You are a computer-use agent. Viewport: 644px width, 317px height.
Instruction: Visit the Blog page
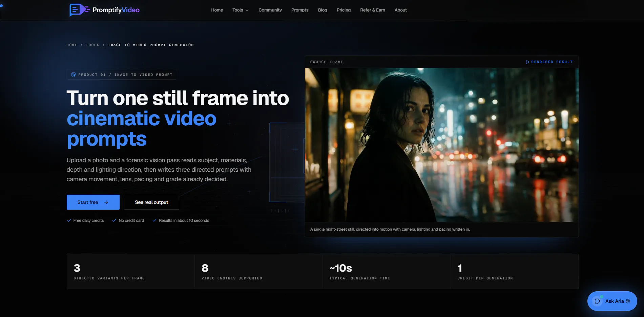323,10
